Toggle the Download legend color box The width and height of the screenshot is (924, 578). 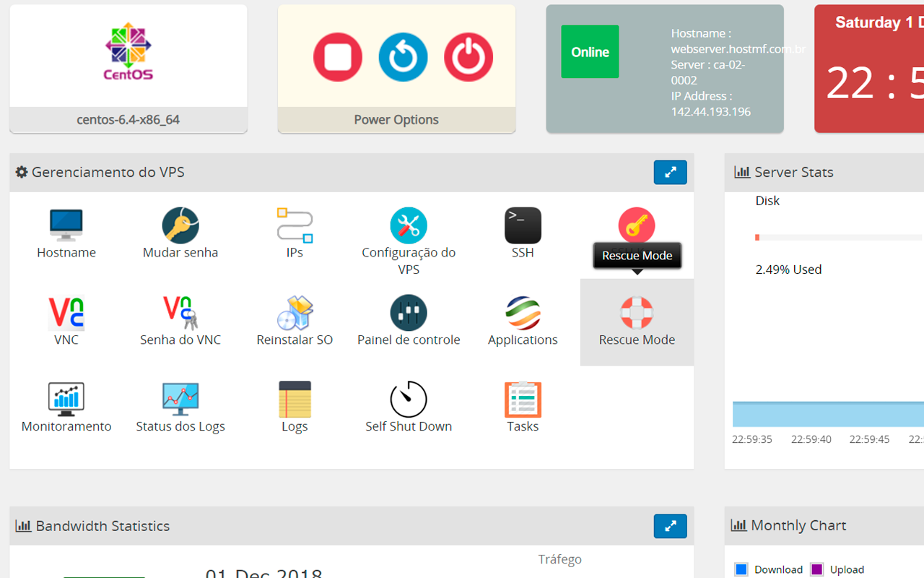[x=741, y=569]
